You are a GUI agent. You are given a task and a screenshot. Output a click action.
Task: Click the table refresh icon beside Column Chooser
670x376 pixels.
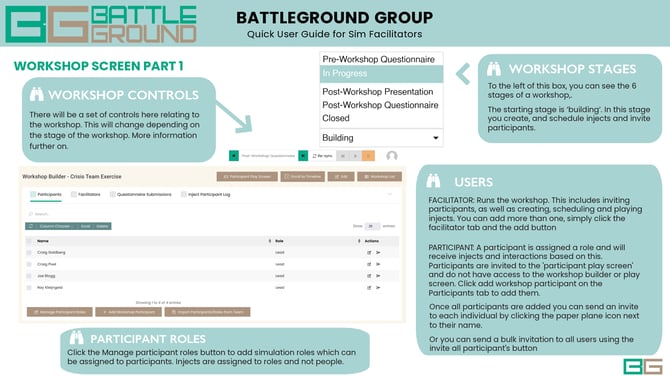(x=31, y=226)
